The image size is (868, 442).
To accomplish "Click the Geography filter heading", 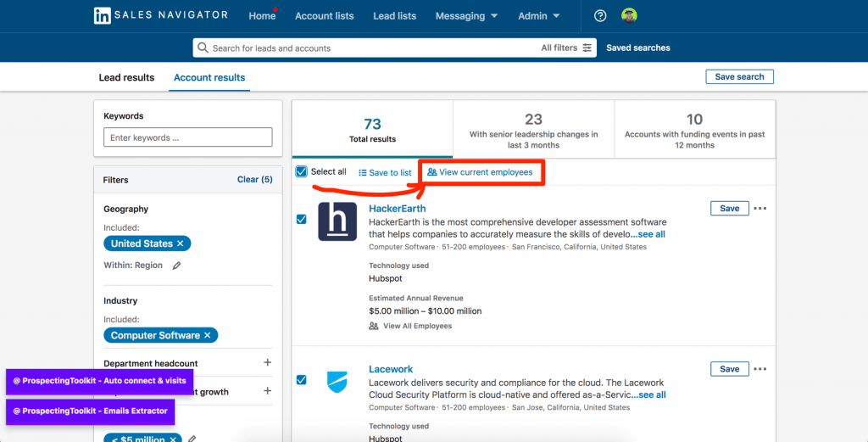I will coord(125,209).
